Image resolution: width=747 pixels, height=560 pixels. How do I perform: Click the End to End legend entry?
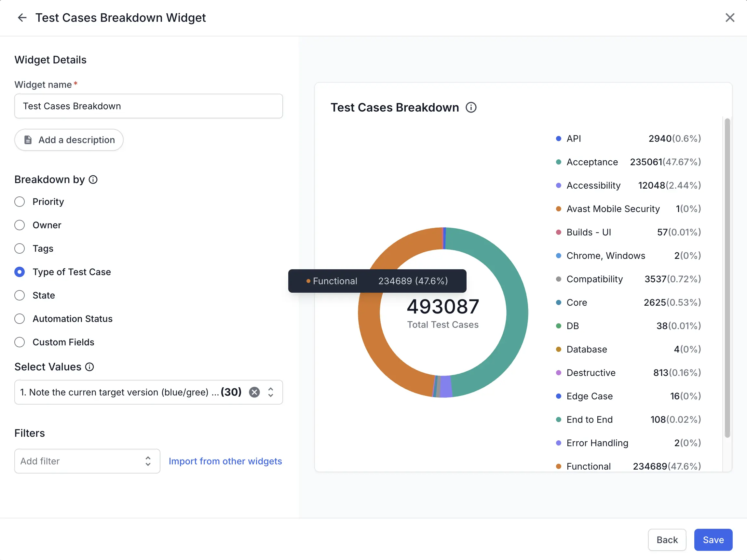click(628, 420)
